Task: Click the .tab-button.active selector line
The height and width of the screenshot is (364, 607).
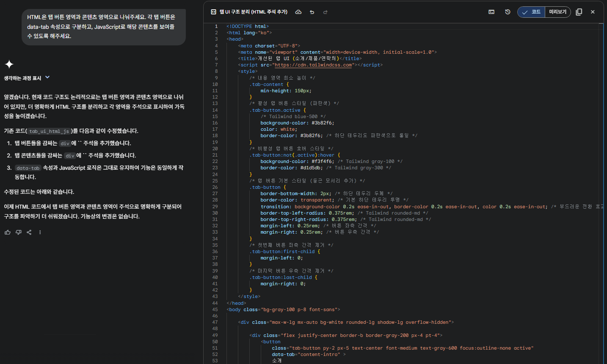Action: tap(278, 110)
